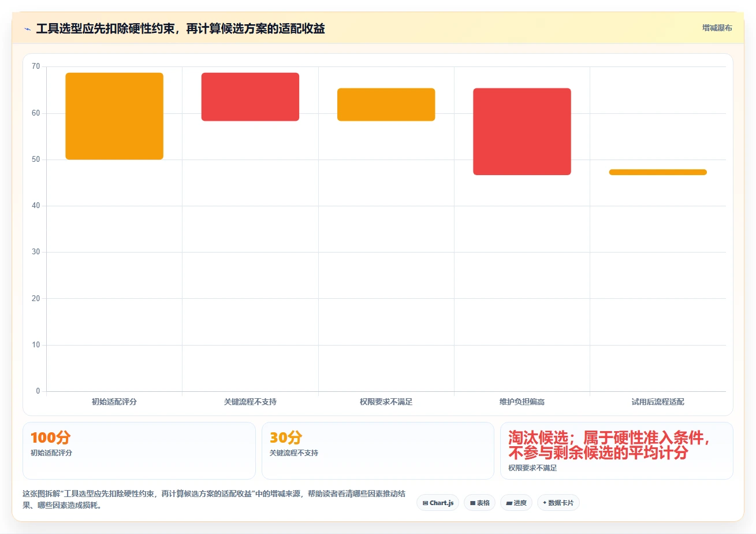The width and height of the screenshot is (756, 534).
Task: Click the 试用后流程适配 x-axis label
Action: tap(658, 402)
